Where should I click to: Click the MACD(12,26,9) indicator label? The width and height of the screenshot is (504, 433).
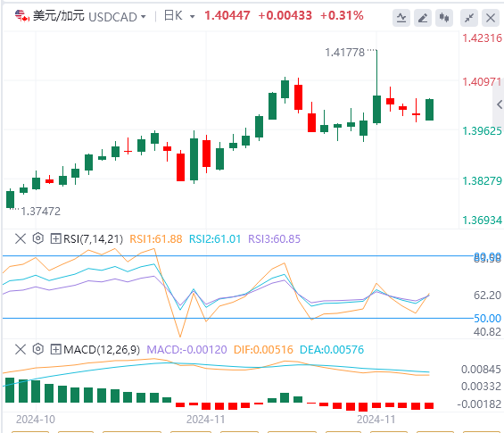(102, 350)
